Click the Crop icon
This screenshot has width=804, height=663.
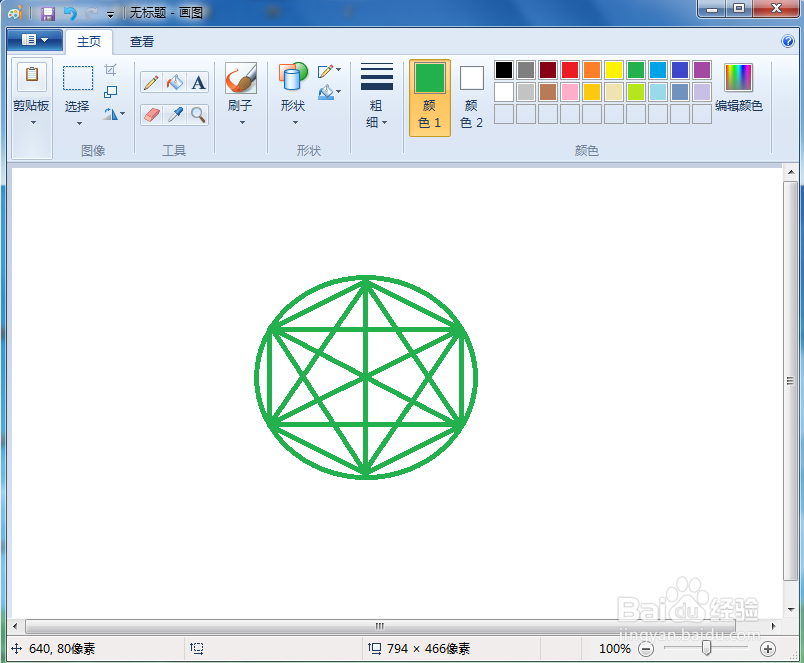pos(111,69)
